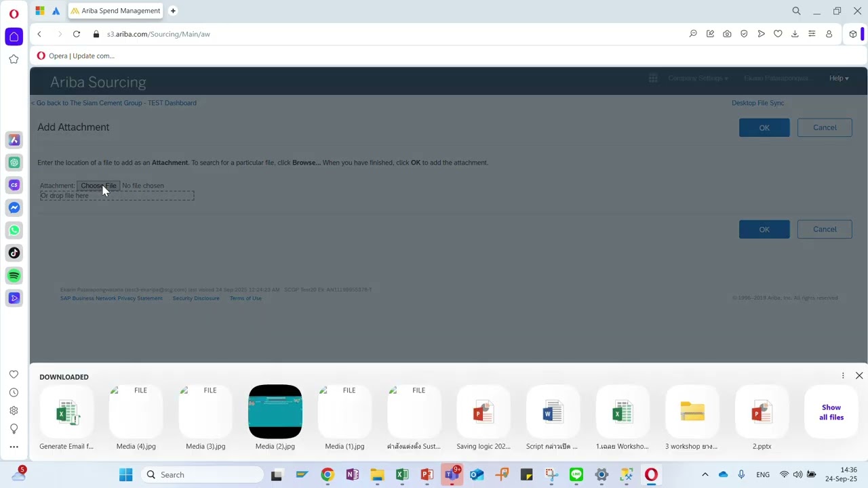Open the Media (2).jpg download thumbnail
Viewport: 868px width, 488px height.
pos(275,411)
